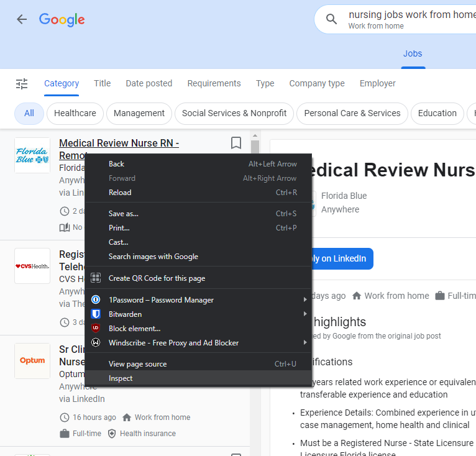Screen dimensions: 476x456
Task: Expand the Windscribe submenu arrow
Action: click(305, 342)
